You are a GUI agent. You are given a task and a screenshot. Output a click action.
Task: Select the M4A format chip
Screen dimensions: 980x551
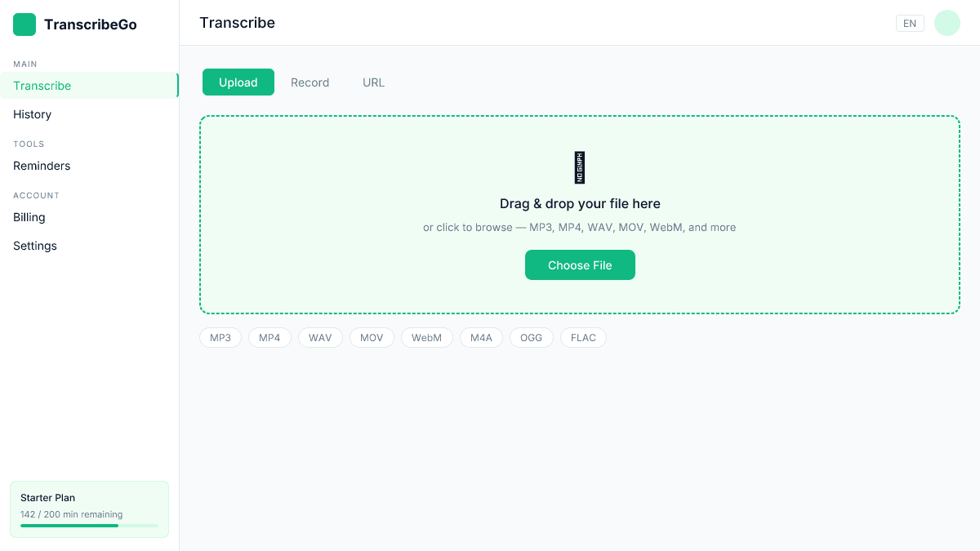481,337
